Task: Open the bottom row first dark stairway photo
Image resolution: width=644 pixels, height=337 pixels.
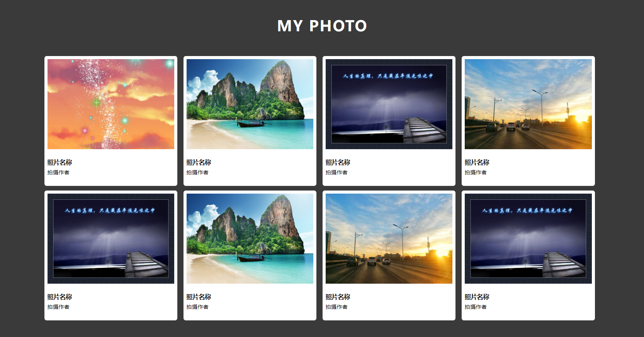Action: point(111,238)
